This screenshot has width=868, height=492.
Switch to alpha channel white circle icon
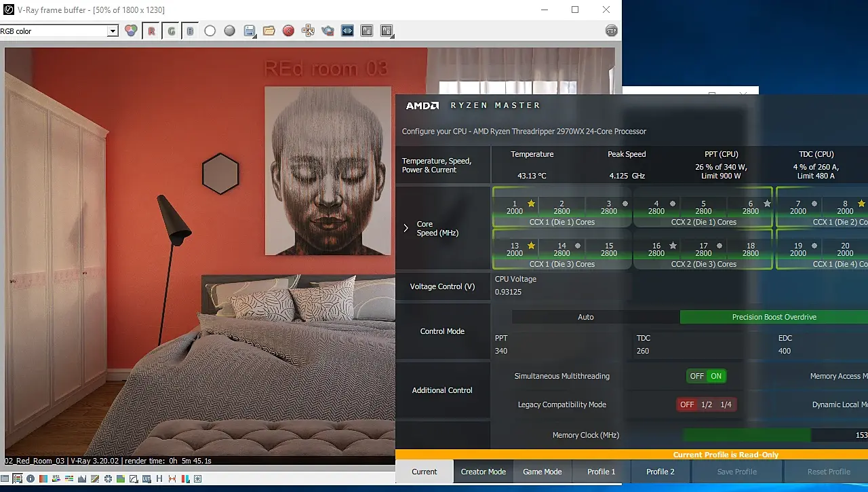click(x=210, y=31)
